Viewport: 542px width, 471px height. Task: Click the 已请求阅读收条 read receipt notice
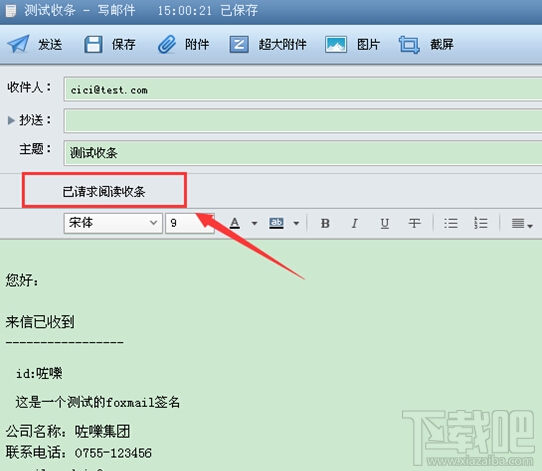click(x=104, y=191)
